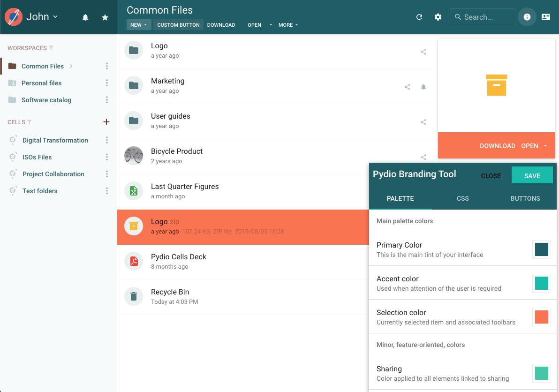Pick the Primary Color swatch
This screenshot has height=392, width=559.
(541, 249)
